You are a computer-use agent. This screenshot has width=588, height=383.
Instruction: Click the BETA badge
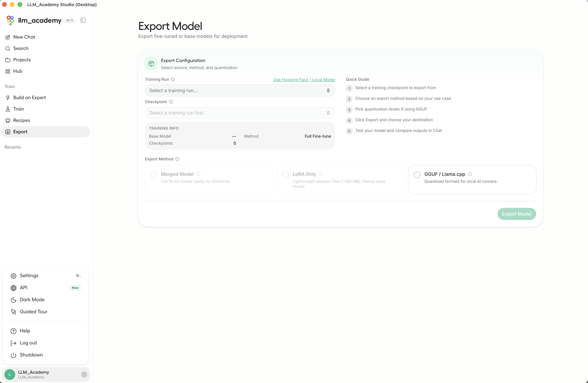70,20
